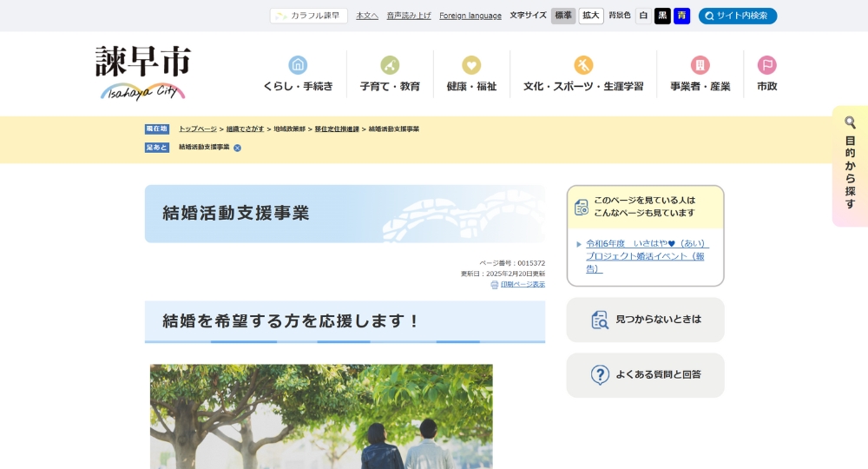This screenshot has height=469, width=868.
Task: Open Foreign language options
Action: pos(470,16)
